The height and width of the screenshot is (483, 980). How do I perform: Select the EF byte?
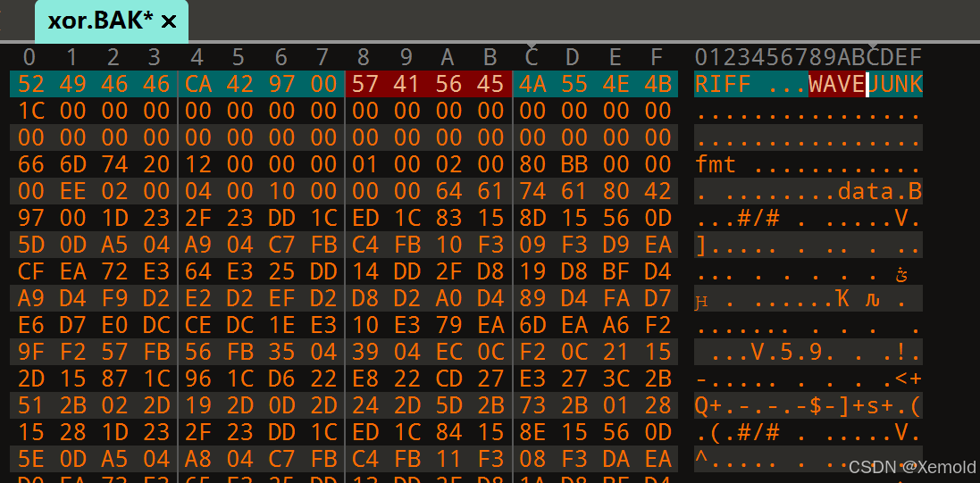(x=281, y=299)
